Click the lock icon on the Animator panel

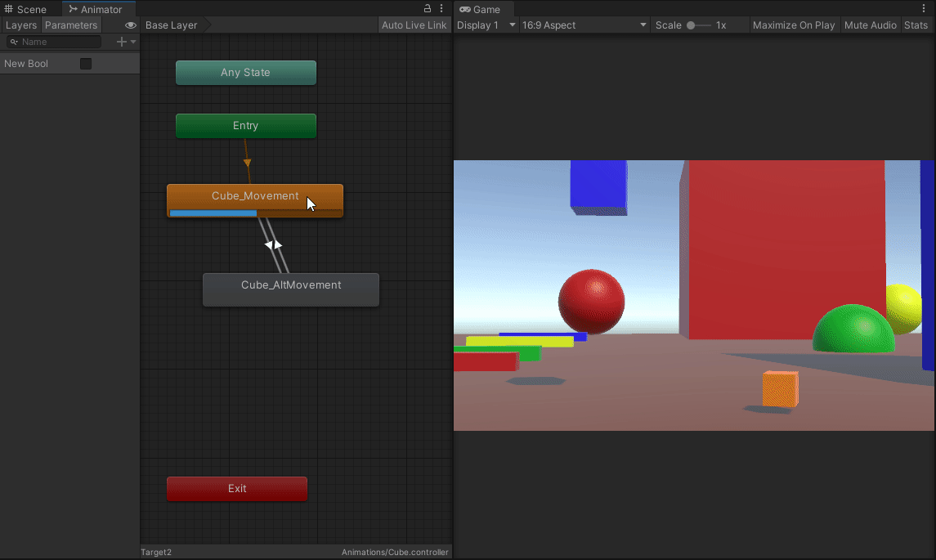[x=427, y=7]
